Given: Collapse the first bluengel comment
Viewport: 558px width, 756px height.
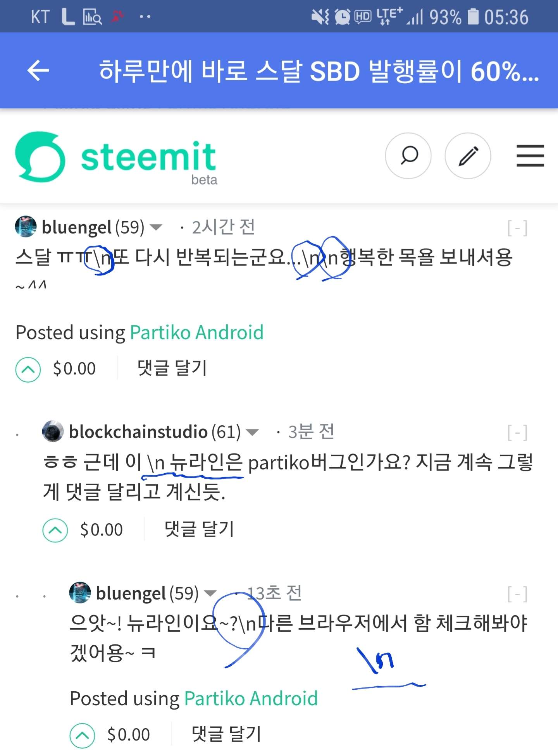Looking at the screenshot, I should click(517, 228).
